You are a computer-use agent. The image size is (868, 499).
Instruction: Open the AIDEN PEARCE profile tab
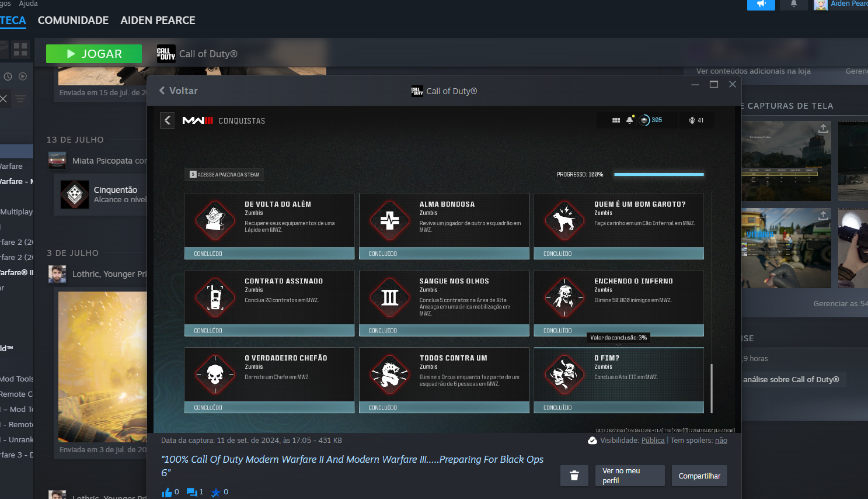pos(158,20)
